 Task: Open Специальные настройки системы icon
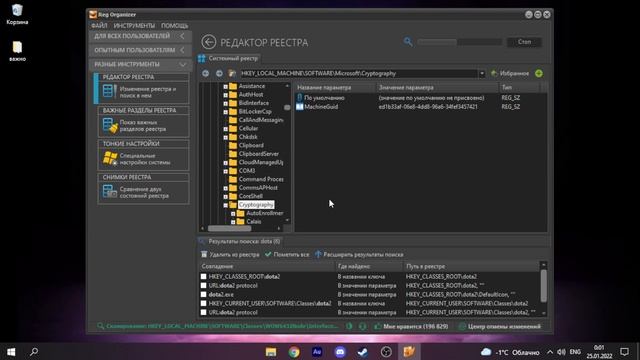coord(110,158)
